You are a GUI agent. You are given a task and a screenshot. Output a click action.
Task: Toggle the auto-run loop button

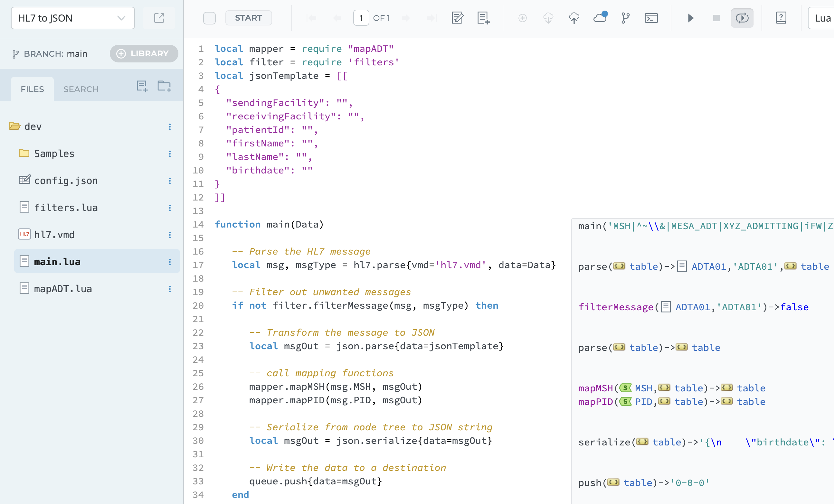[x=742, y=18]
